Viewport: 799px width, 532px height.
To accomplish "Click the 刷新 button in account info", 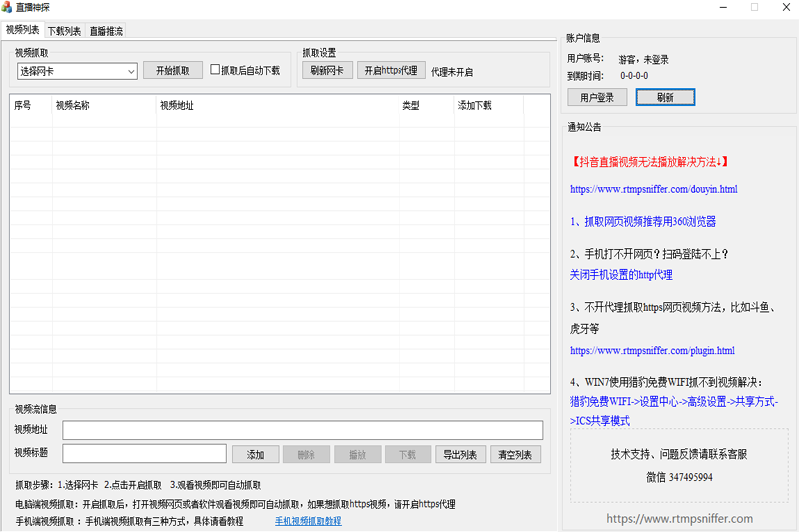I will click(x=665, y=97).
